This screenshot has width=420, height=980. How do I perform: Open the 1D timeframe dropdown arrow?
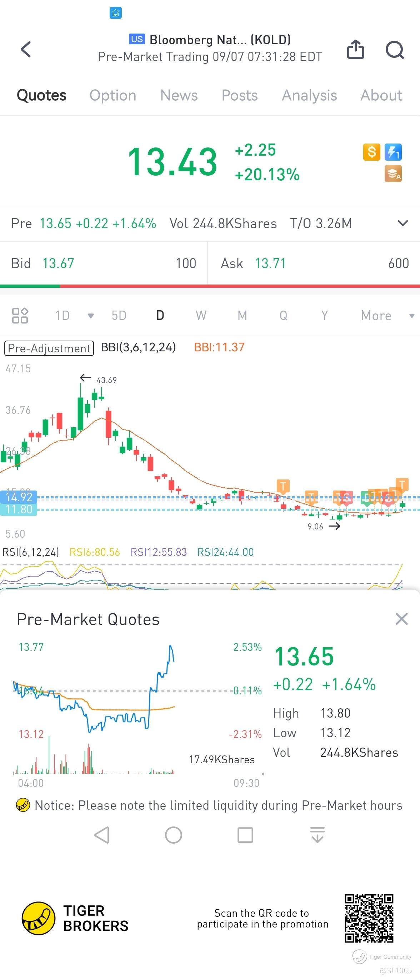point(91,316)
